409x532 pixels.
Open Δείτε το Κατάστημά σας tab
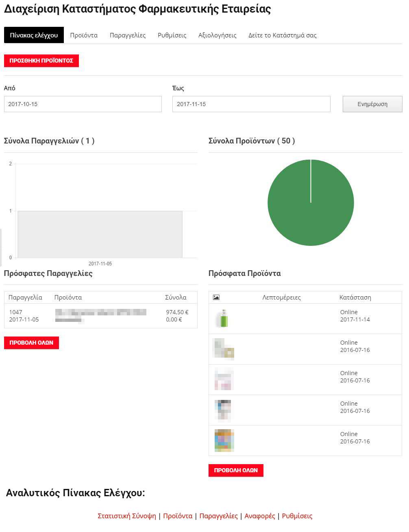(282, 35)
